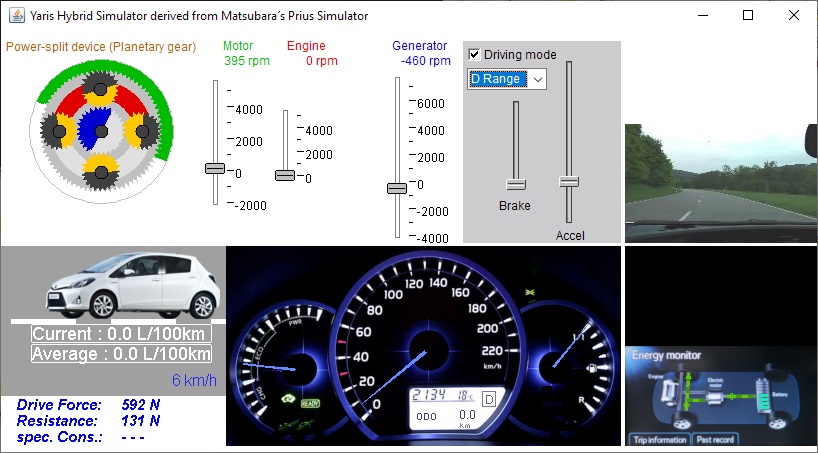Close the Yaris Hybrid Simulator window
Screen dimensions: 818x453
[x=793, y=15]
